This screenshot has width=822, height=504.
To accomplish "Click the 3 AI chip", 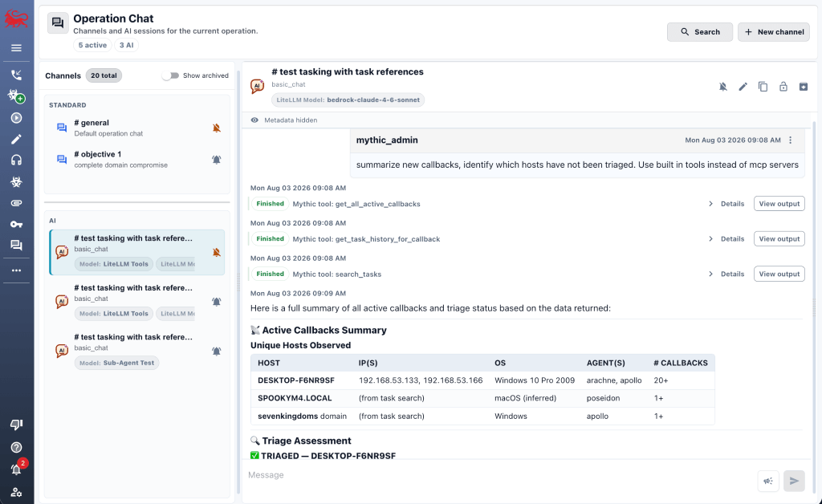I will (126, 45).
